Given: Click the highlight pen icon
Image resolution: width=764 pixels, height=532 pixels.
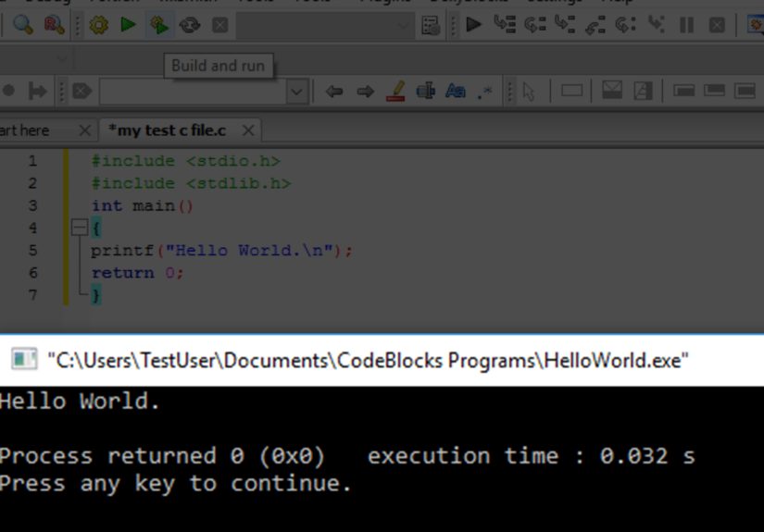Looking at the screenshot, I should (x=396, y=91).
